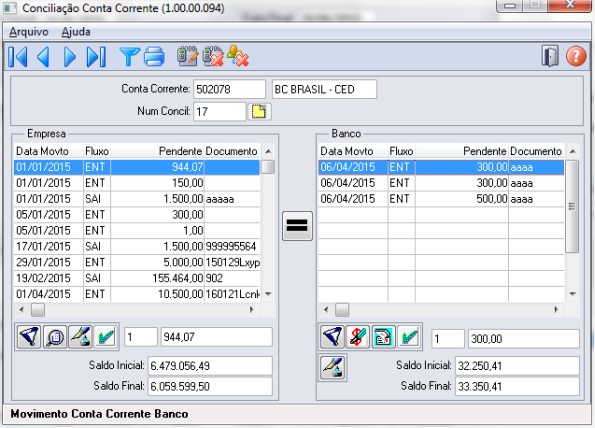Click the BC BRASIL - CED field
595x428 pixels.
324,89
